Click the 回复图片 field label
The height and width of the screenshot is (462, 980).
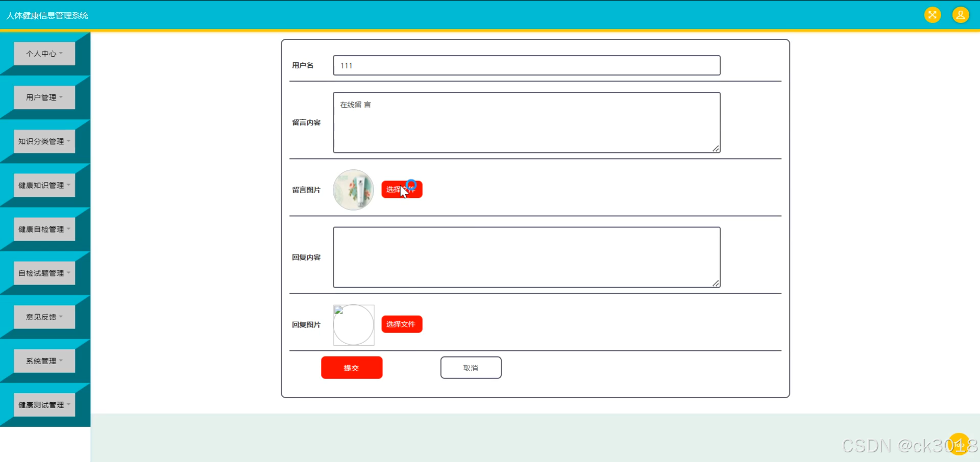(x=306, y=324)
